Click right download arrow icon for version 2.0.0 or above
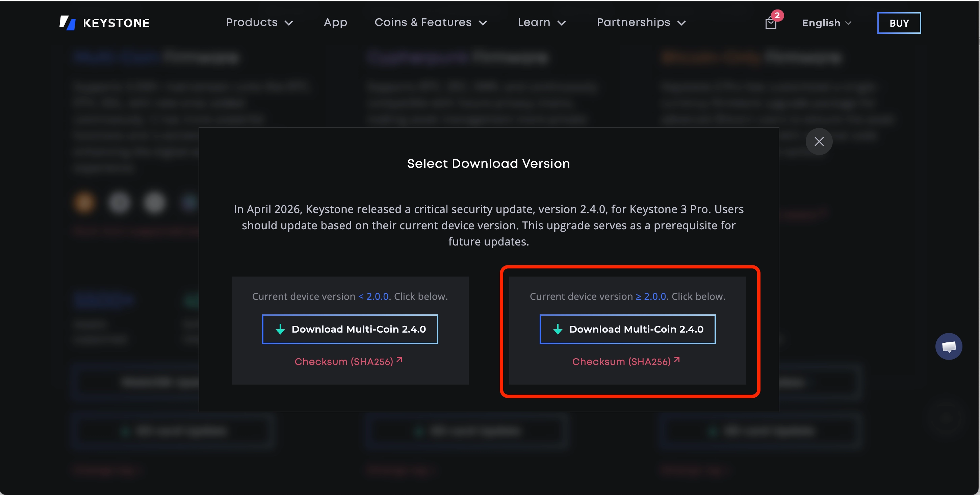 point(558,329)
